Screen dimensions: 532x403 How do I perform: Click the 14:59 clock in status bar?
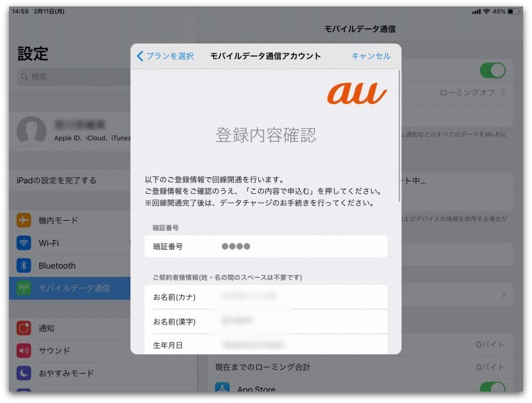click(21, 11)
